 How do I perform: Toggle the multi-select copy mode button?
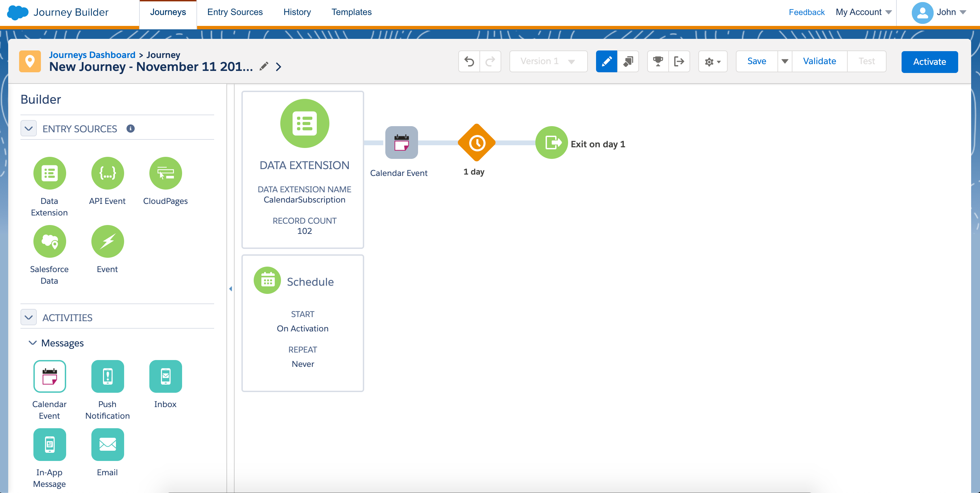628,61
